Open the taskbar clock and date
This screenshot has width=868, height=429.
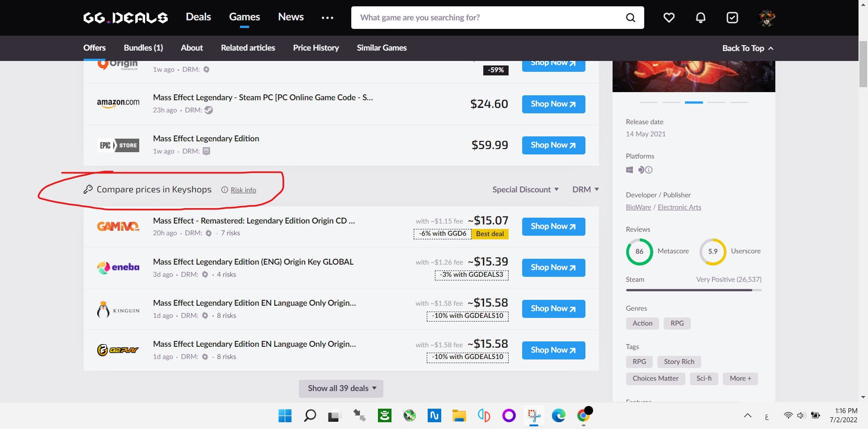[x=844, y=415]
